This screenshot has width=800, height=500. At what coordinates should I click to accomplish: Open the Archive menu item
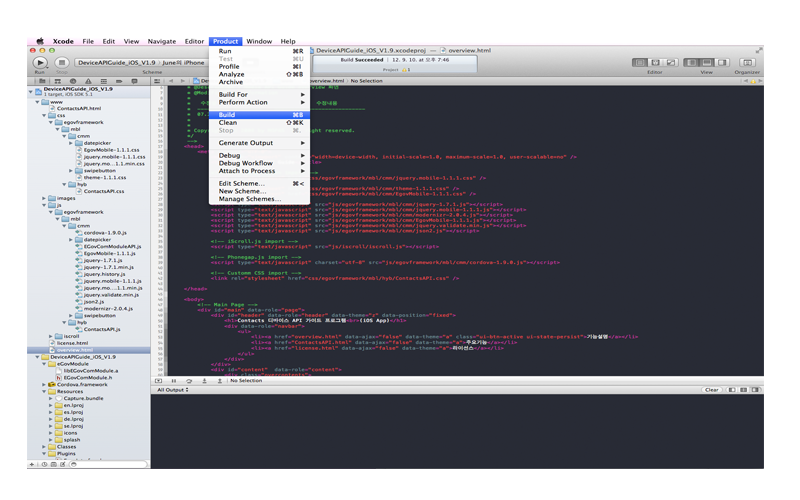point(231,82)
